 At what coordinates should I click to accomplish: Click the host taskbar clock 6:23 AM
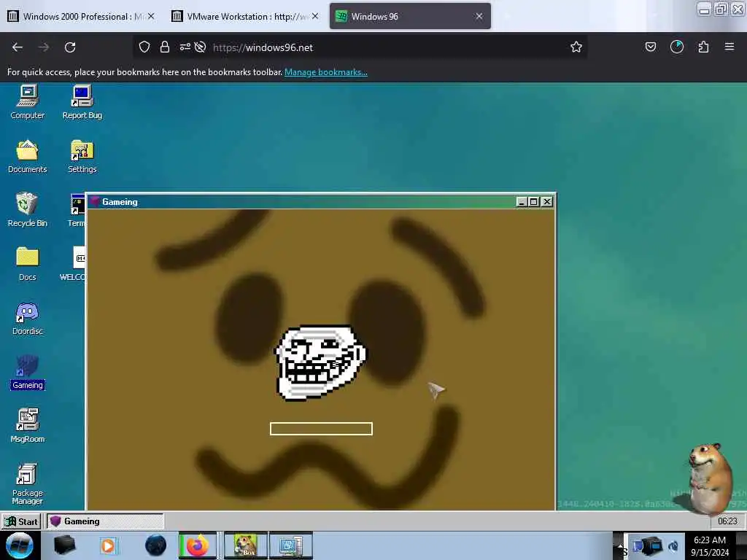[x=710, y=545]
